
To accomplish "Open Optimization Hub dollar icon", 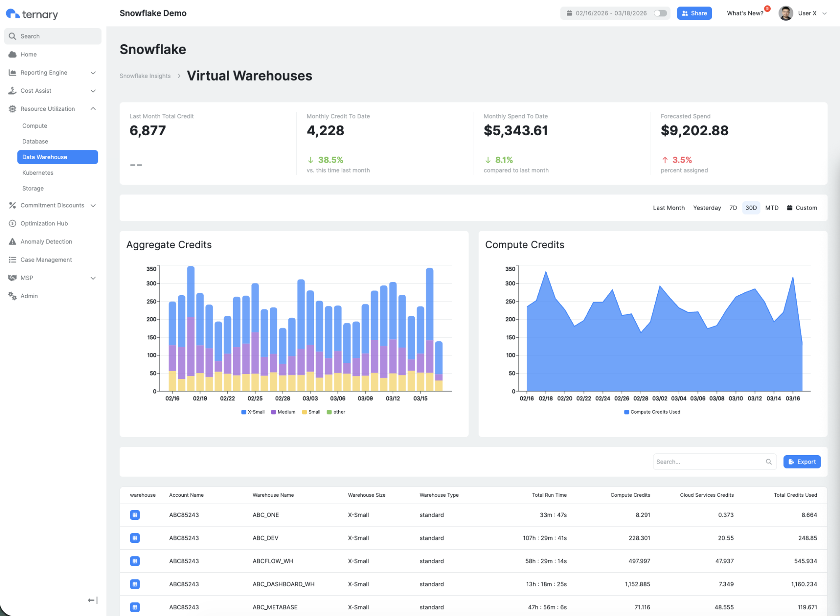I will 13,223.
